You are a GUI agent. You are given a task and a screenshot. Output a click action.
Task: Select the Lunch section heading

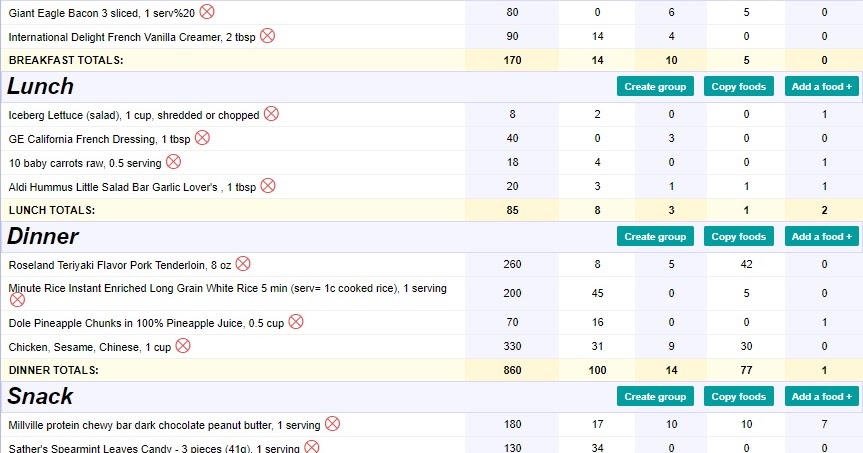pos(40,86)
